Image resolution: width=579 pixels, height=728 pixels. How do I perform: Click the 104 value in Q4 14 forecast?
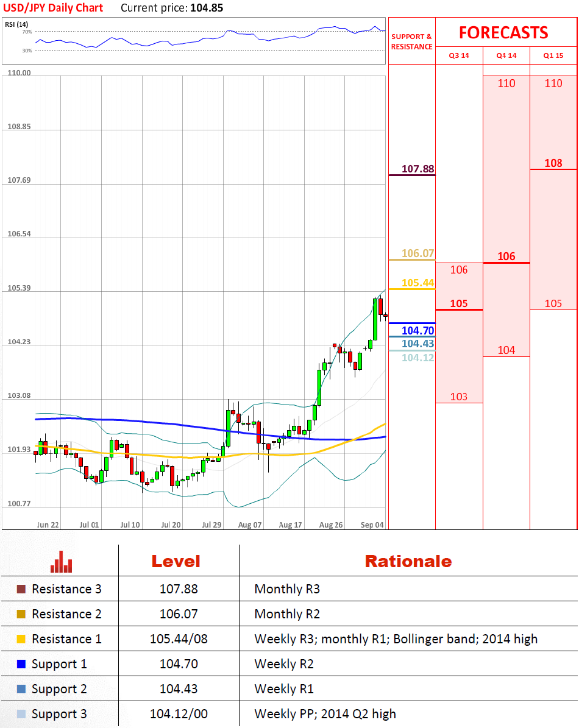(x=506, y=350)
